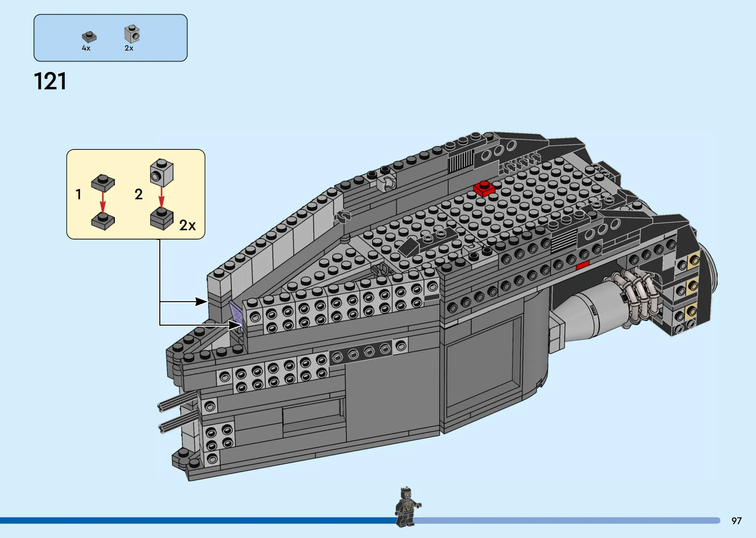756x538 pixels.
Task: Click the light gray side-stud brick in parts list
Action: tap(132, 34)
